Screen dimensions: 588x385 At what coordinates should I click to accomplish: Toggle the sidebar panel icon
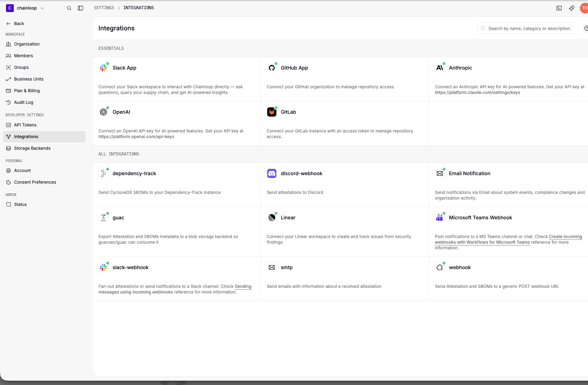pyautogui.click(x=80, y=8)
